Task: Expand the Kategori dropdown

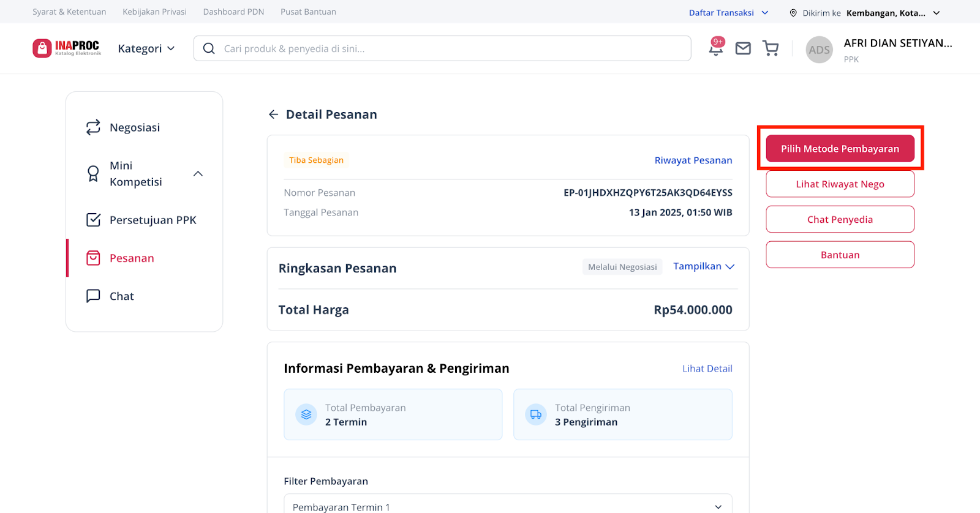Action: tap(146, 48)
